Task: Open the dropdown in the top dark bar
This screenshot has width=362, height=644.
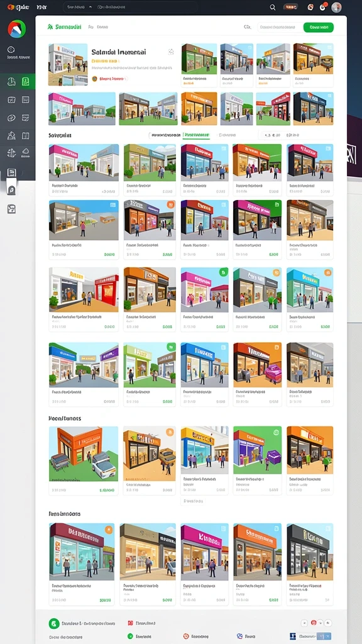Action: 79,7
